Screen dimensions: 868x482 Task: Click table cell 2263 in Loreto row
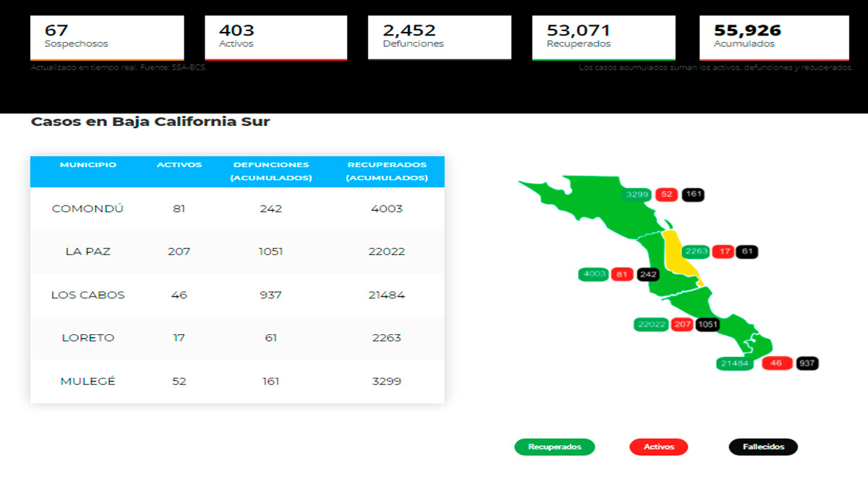[386, 338]
